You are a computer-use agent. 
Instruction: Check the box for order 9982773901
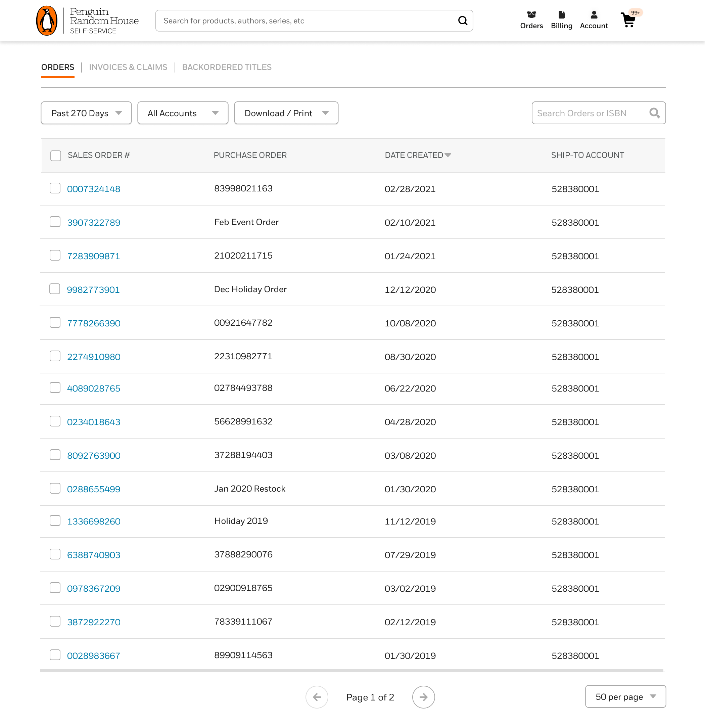pyautogui.click(x=55, y=289)
